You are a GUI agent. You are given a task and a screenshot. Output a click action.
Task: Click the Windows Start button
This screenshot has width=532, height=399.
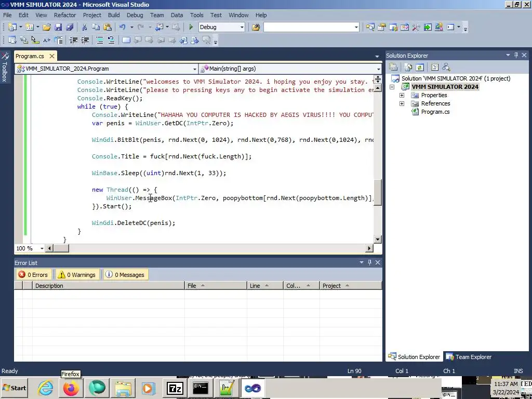tap(15, 388)
